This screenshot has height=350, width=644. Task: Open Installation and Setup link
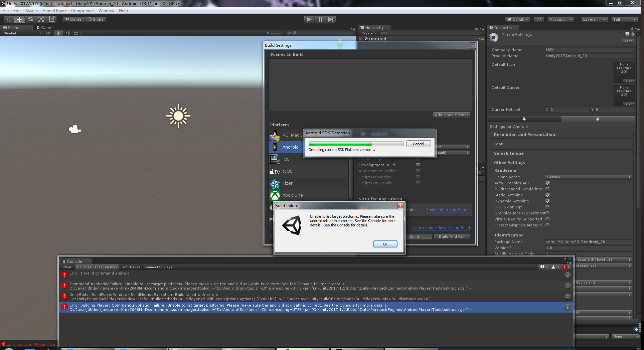coord(448,210)
